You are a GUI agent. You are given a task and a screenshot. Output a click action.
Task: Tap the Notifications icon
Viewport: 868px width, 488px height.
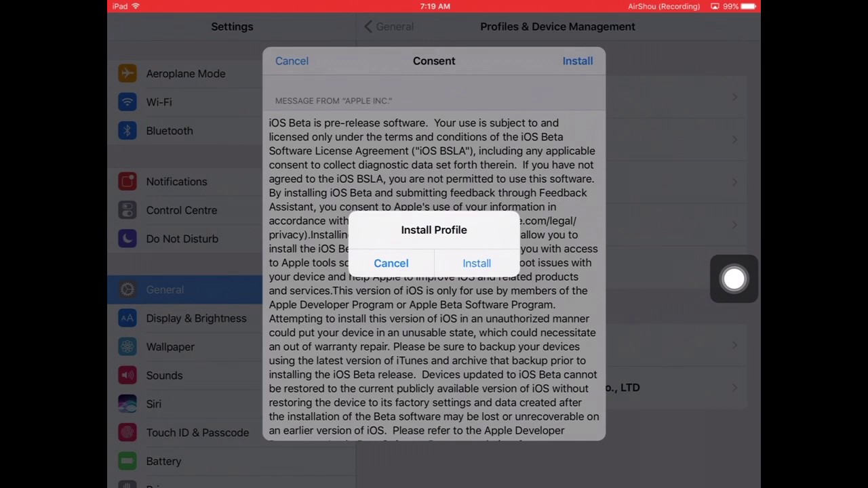(127, 181)
